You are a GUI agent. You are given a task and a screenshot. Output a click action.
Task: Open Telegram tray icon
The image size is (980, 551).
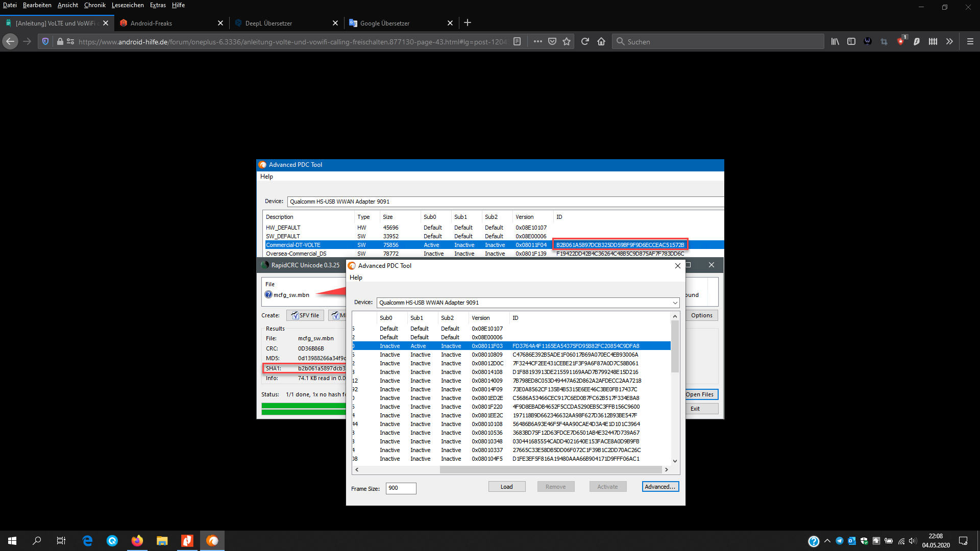pyautogui.click(x=840, y=541)
